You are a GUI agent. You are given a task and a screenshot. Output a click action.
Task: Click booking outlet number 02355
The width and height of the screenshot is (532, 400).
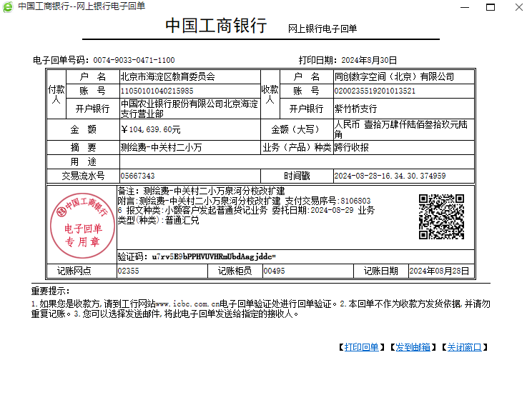point(128,271)
